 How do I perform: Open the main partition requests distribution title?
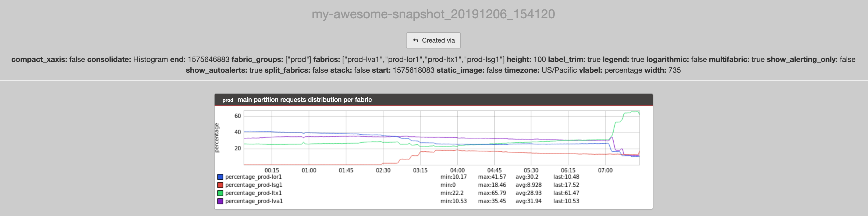click(304, 100)
